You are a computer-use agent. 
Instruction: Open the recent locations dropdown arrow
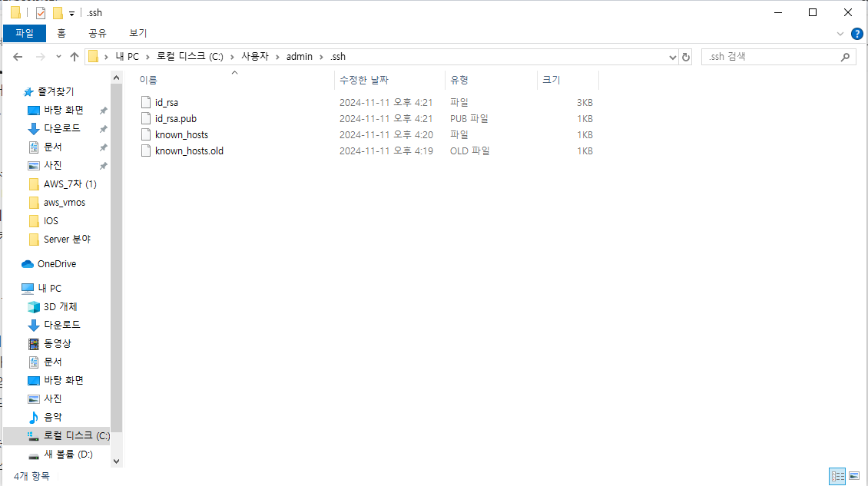58,57
